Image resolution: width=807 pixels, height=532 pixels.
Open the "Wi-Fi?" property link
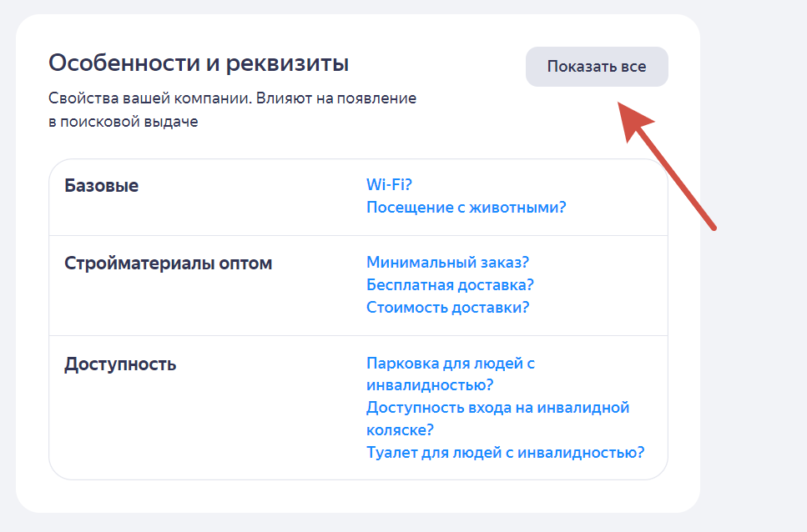click(390, 185)
